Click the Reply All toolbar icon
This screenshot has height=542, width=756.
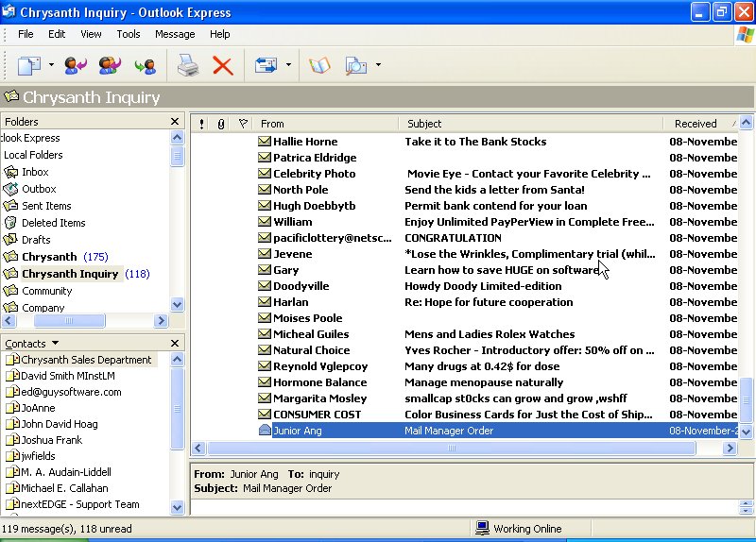(x=110, y=65)
